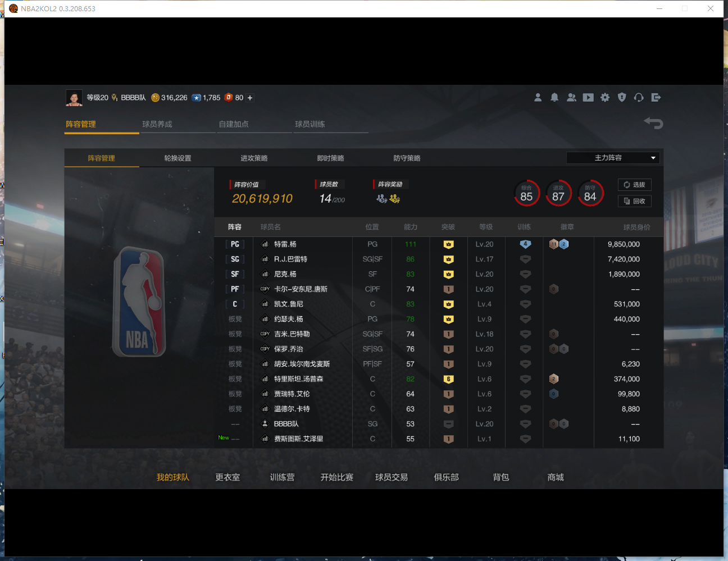Switch to 自建加点 tab
Image resolution: width=728 pixels, height=561 pixels.
tap(254, 124)
